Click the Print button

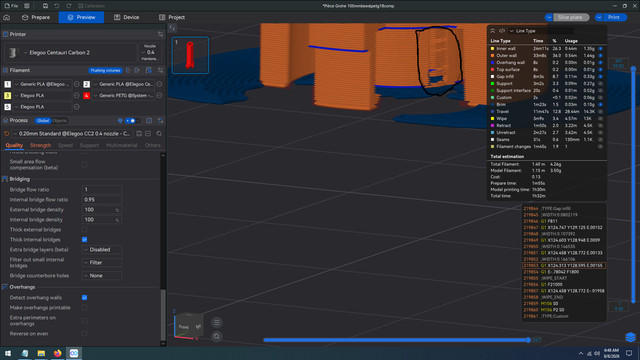[615, 17]
